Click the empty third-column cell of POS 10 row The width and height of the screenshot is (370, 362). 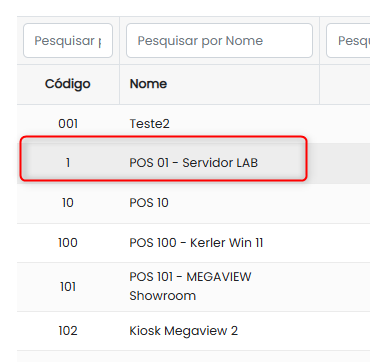pyautogui.click(x=345, y=203)
